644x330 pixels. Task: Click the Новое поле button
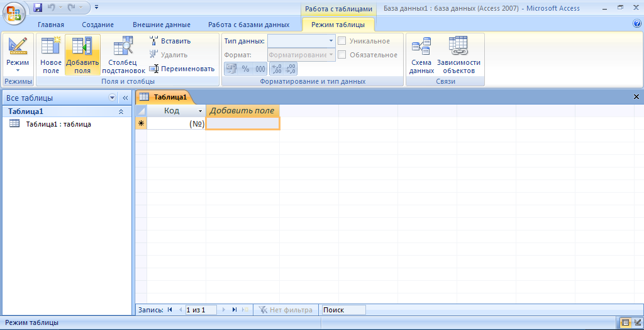coord(51,55)
